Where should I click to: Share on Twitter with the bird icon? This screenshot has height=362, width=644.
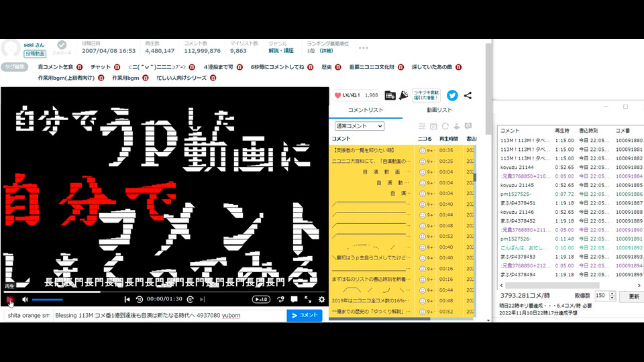click(x=452, y=95)
